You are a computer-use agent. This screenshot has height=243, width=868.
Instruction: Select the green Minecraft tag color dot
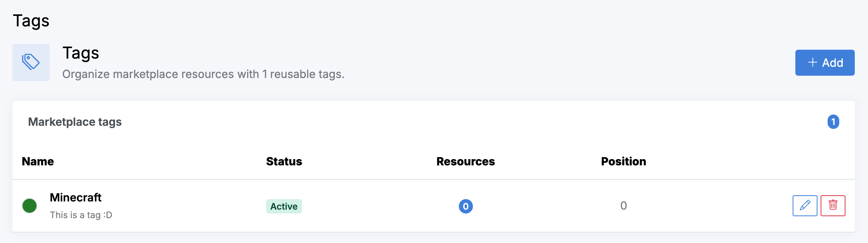click(30, 206)
